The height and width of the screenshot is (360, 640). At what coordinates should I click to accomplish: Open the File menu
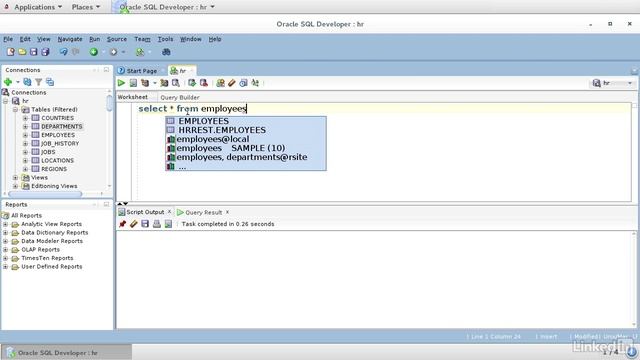tap(8, 39)
